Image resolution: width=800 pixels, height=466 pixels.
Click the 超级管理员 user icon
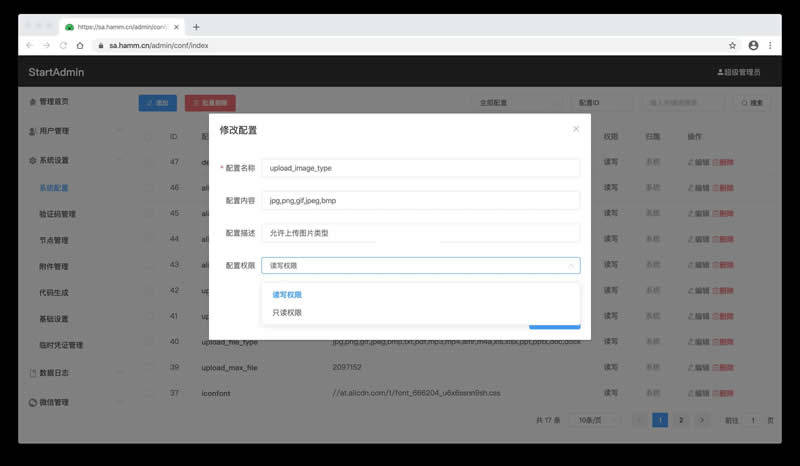[720, 72]
